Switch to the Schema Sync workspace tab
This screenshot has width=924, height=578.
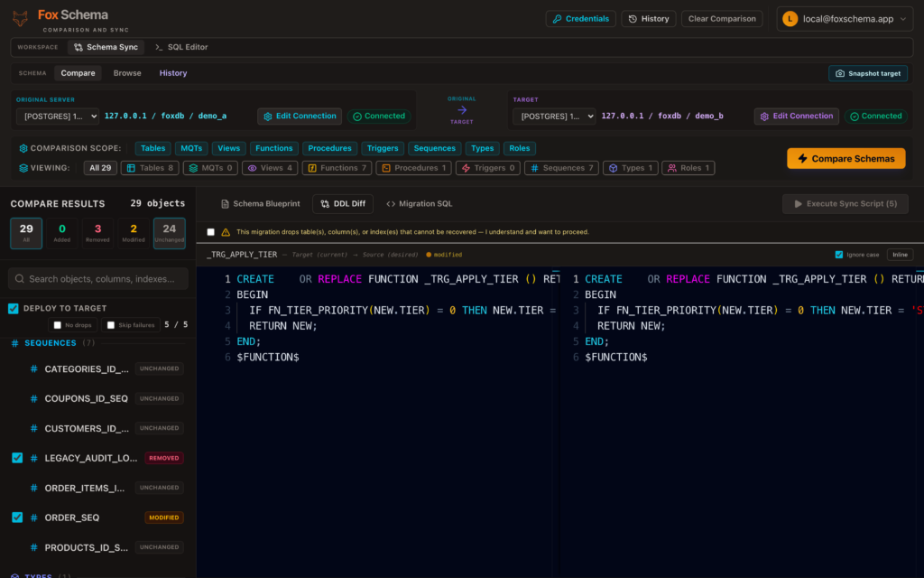pyautogui.click(x=106, y=47)
